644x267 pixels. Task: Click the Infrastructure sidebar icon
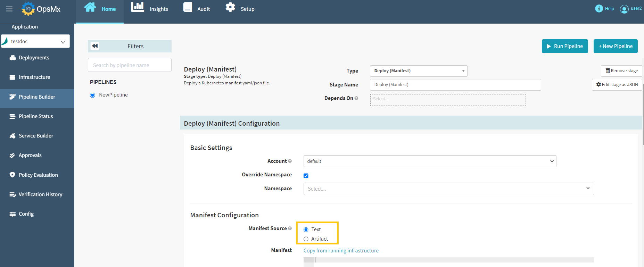point(13,77)
